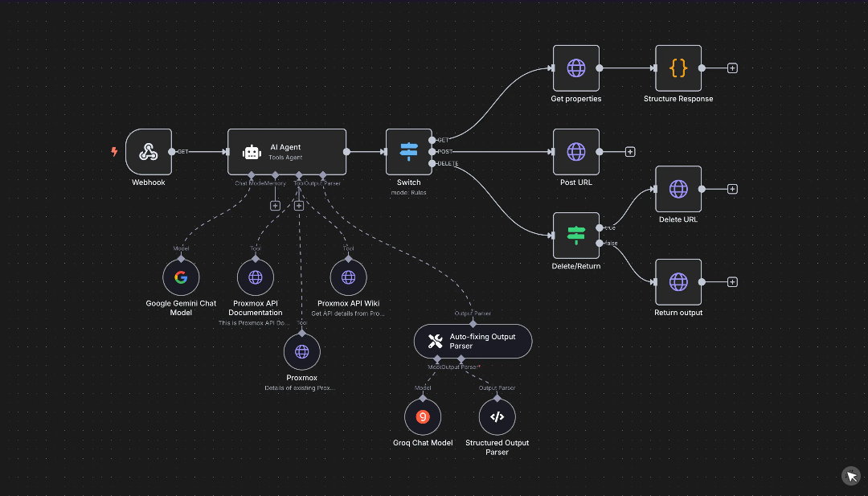Click the AI Agent Chat Model connector diamond
The image size is (868, 496).
coord(252,175)
